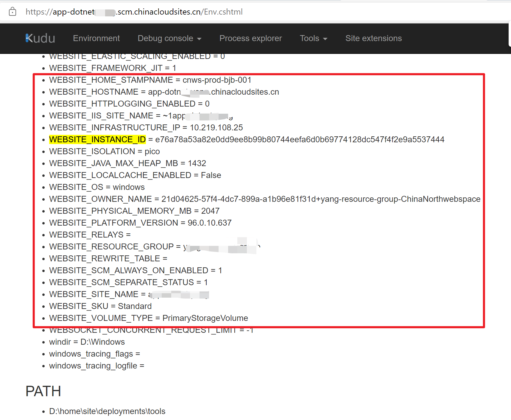Screen dimensions: 511x420
Task: Click the WEBSITE_OWNER_NAME entry
Action: pos(264,199)
